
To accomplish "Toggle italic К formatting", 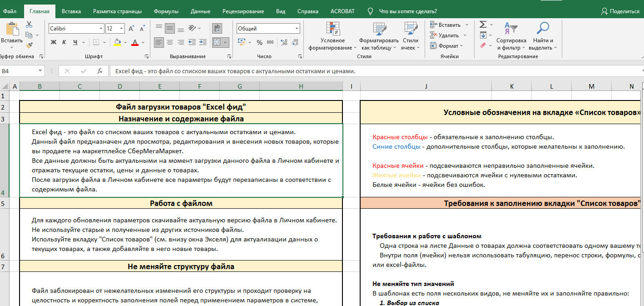I will 64,42.
